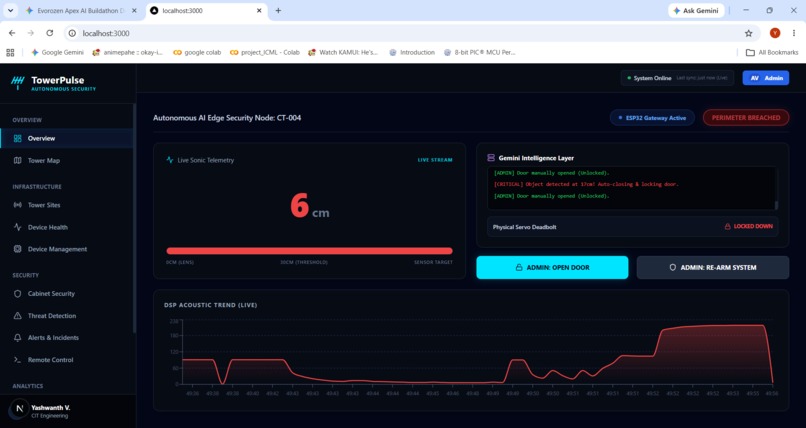Open the Google Gemini bookmark
Image resolution: width=806 pixels, height=428 pixels.
tap(58, 52)
